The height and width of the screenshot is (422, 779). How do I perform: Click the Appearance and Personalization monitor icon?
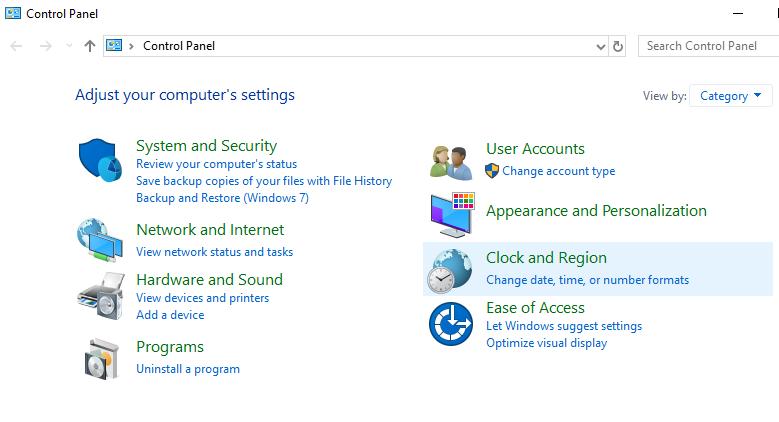pyautogui.click(x=452, y=214)
